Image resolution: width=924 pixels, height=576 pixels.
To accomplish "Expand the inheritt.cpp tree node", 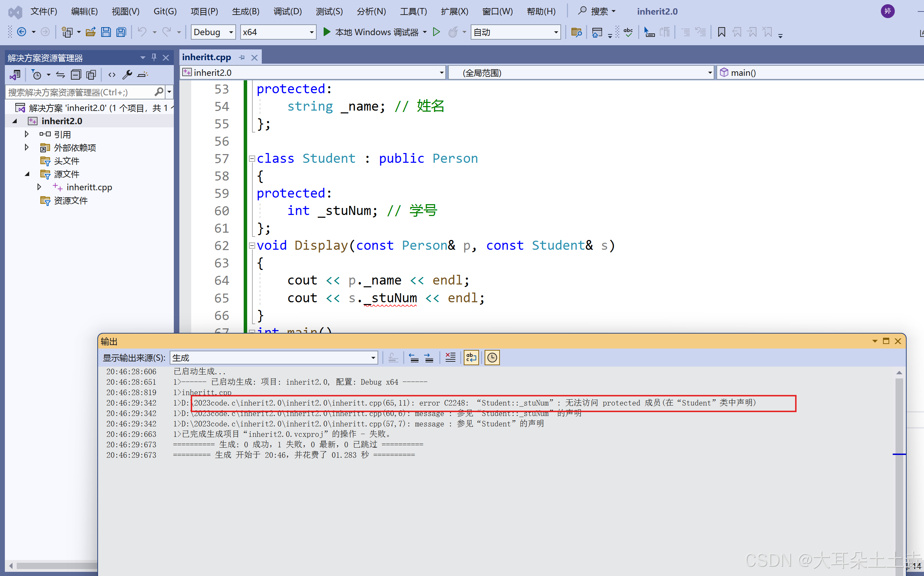I will [39, 187].
